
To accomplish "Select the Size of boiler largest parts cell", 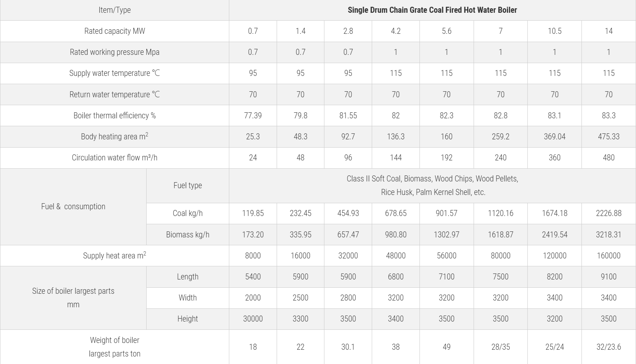I will click(73, 298).
